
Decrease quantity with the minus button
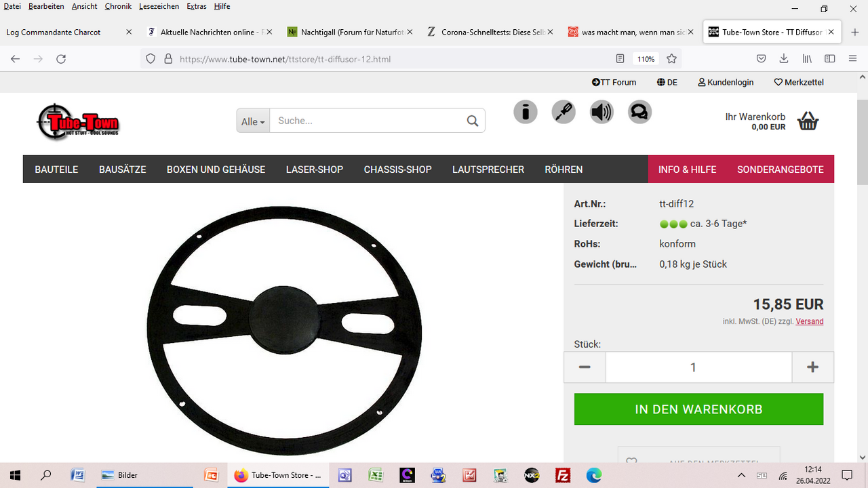pos(585,367)
